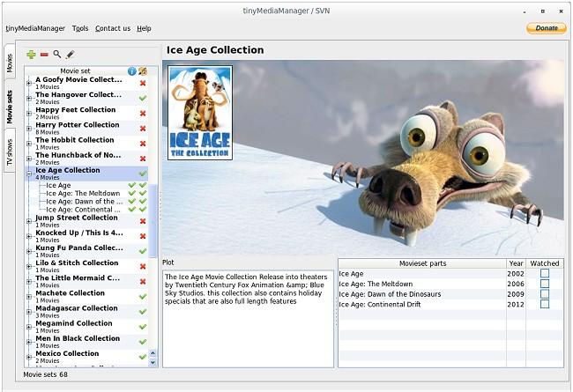Click the green checkmark beside Madagascar Collection

143,312
